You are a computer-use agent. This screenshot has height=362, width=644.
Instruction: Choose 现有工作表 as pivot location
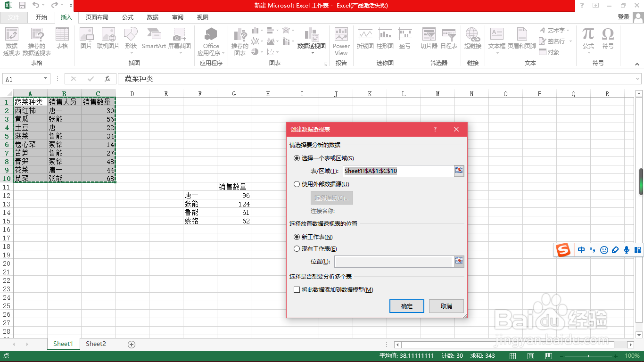(x=297, y=249)
